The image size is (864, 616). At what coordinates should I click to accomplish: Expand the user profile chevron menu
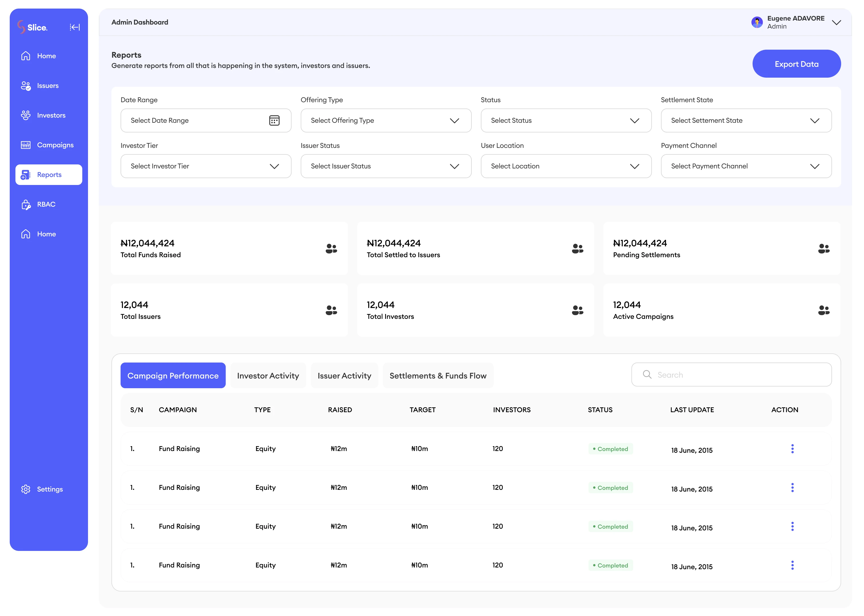[x=836, y=22]
